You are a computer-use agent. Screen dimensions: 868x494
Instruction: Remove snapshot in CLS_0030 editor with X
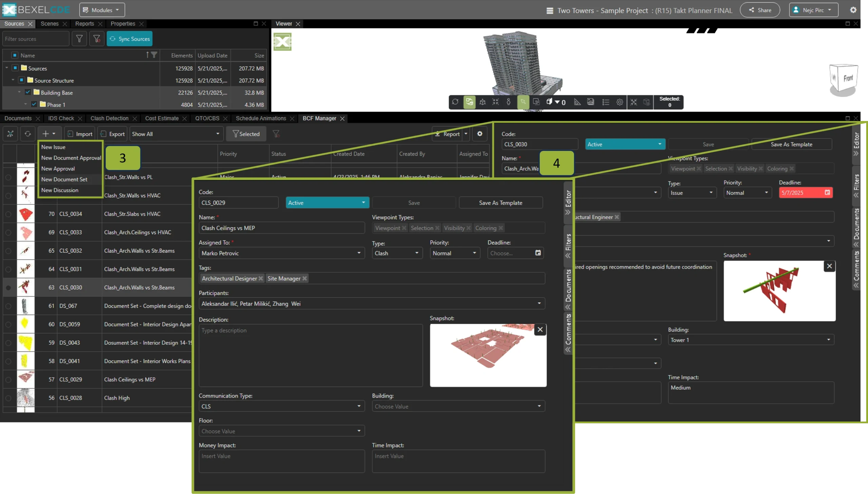(x=829, y=266)
